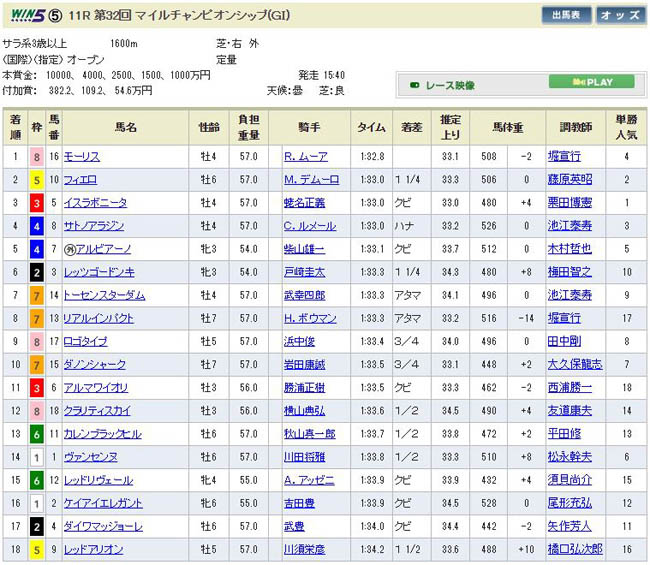Click the green frame 6 badge for カレンブラックヒル

38,433
